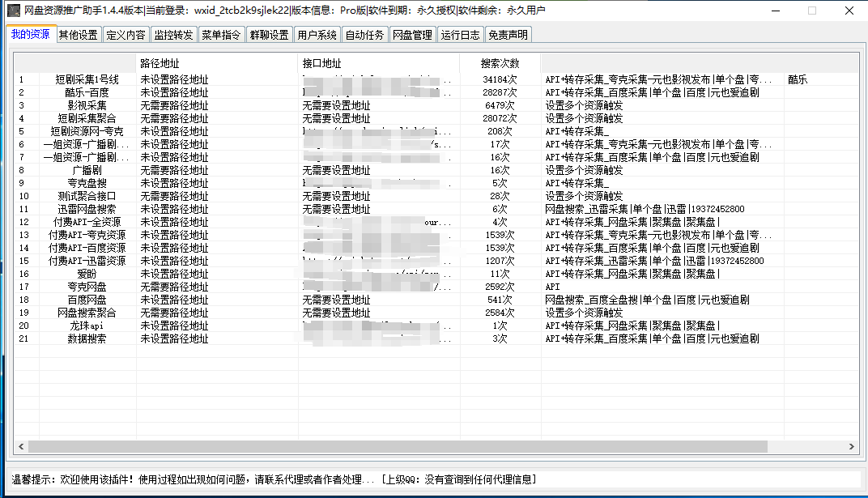Open the 自动任务 tab

point(364,35)
